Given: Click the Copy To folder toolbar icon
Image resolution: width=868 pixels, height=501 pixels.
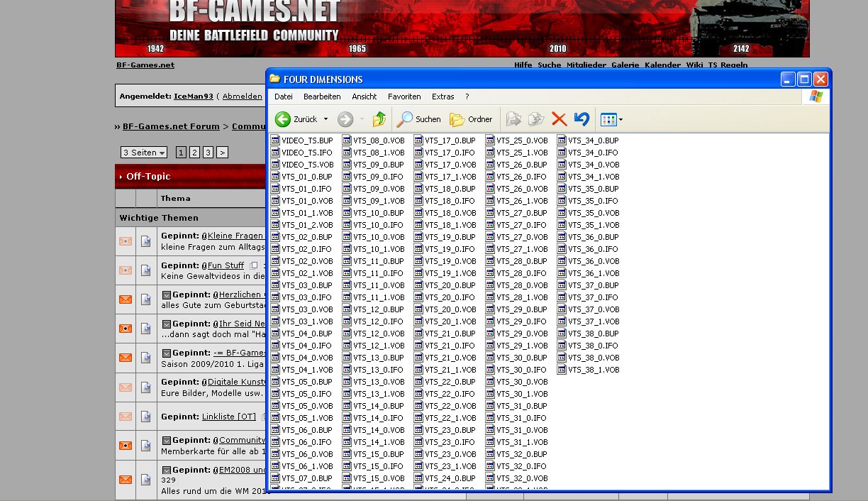Looking at the screenshot, I should tap(537, 119).
